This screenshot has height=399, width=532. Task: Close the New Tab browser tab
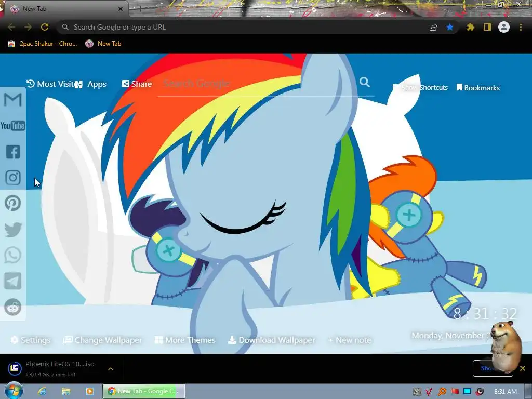121,9
